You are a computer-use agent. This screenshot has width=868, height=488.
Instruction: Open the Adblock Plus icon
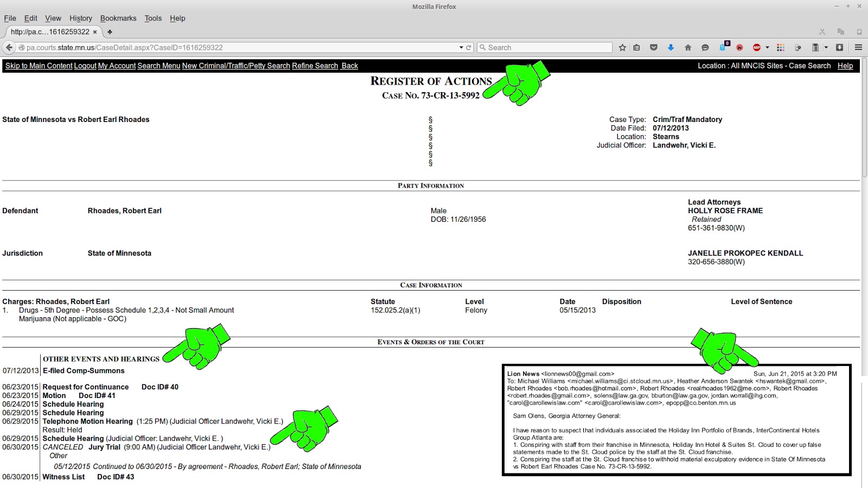coord(757,48)
